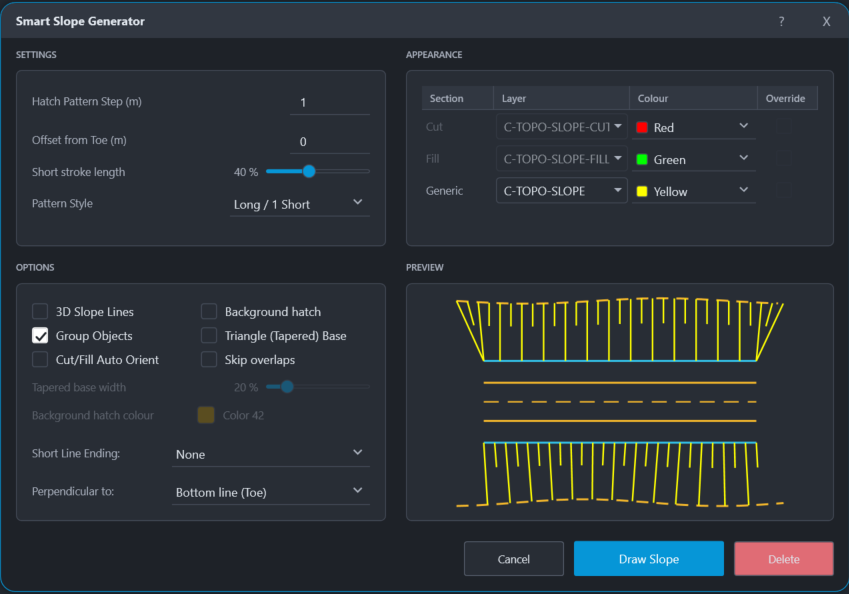This screenshot has height=594, width=849.
Task: Edit the Hatch Pattern Step field
Action: pyautogui.click(x=330, y=102)
